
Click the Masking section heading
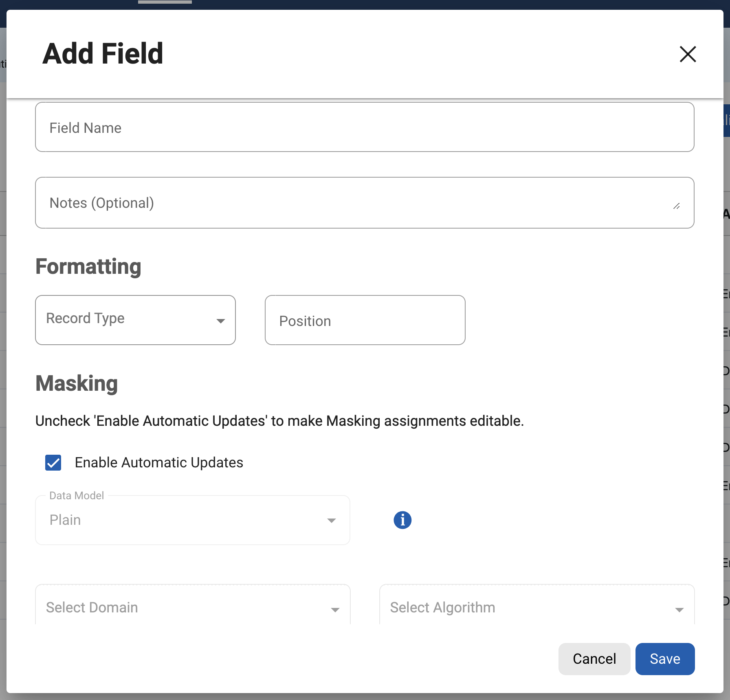click(x=77, y=383)
